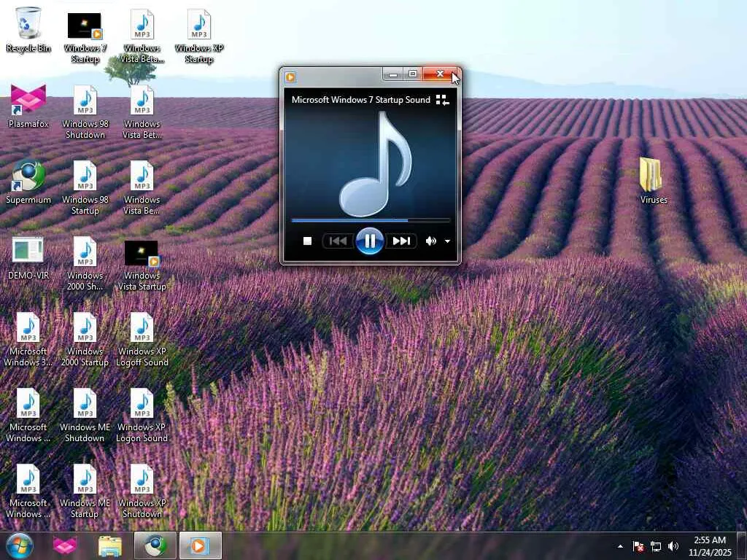
Task: Mute the Media Player volume
Action: (430, 241)
